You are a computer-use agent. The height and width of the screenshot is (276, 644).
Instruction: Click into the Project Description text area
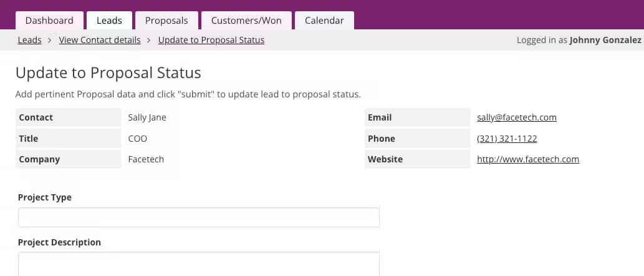[x=198, y=264]
